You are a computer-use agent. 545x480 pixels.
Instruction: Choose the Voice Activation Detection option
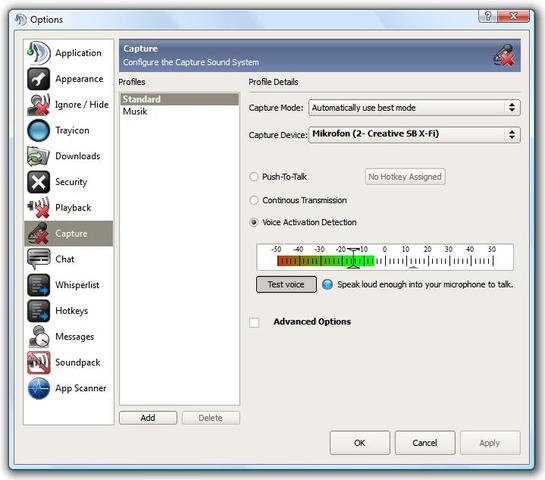tap(254, 222)
